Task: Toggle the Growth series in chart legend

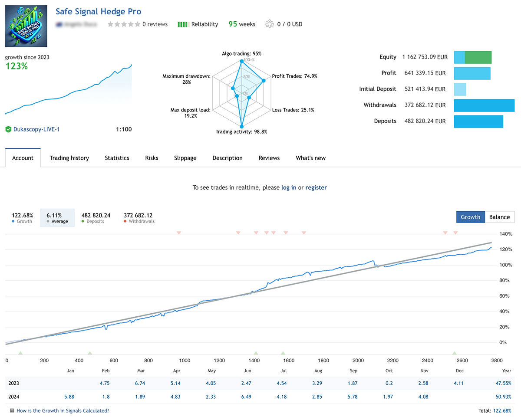Action: tap(22, 218)
